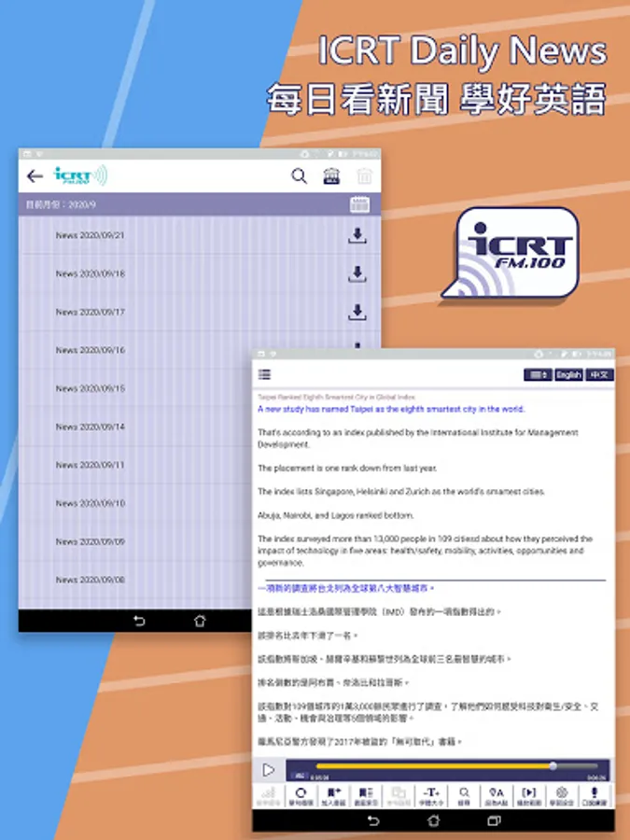
Task: Open News 2020/09/10 entry
Action: pos(90,503)
